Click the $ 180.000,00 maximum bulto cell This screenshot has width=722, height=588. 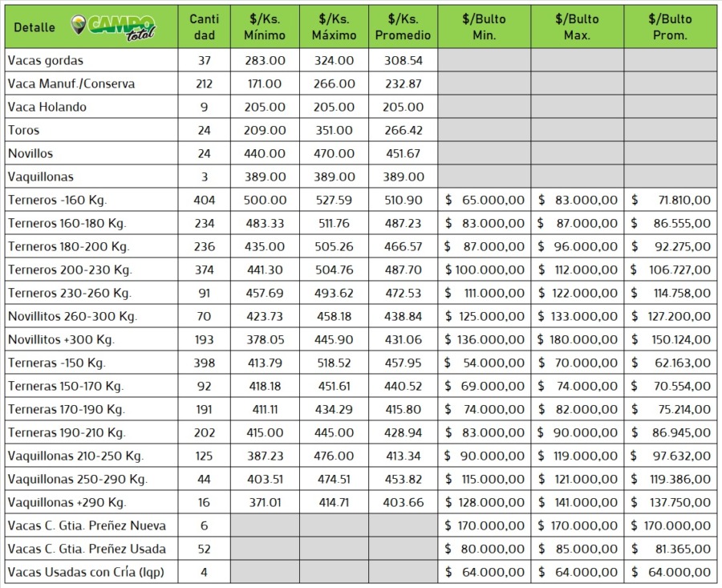[x=577, y=339]
